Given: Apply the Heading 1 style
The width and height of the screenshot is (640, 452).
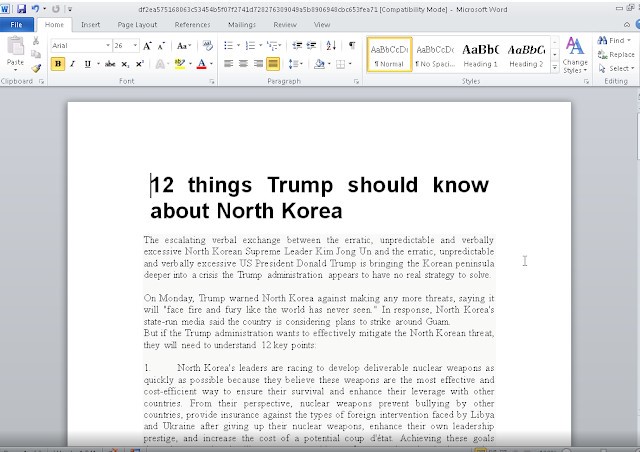Looking at the screenshot, I should point(481,54).
